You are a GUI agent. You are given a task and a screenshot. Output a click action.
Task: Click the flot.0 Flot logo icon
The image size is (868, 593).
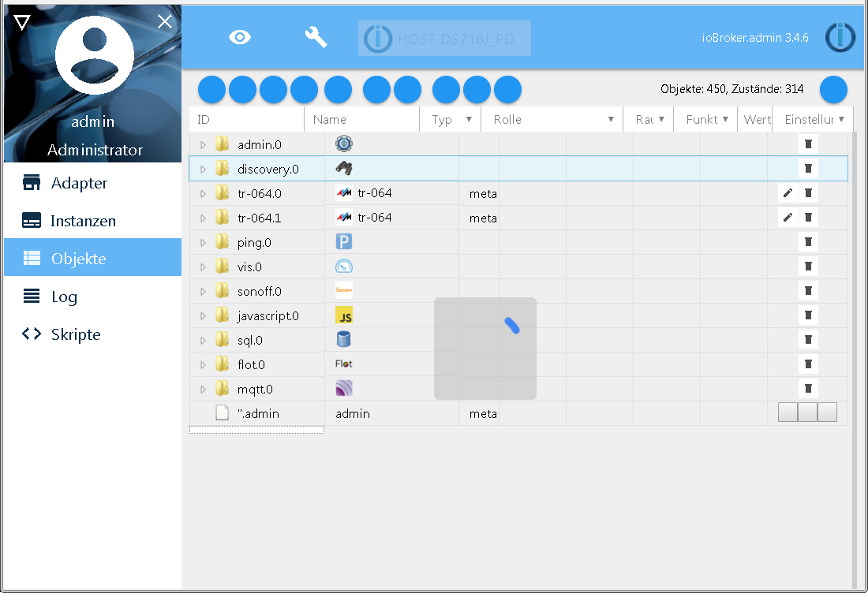344,364
